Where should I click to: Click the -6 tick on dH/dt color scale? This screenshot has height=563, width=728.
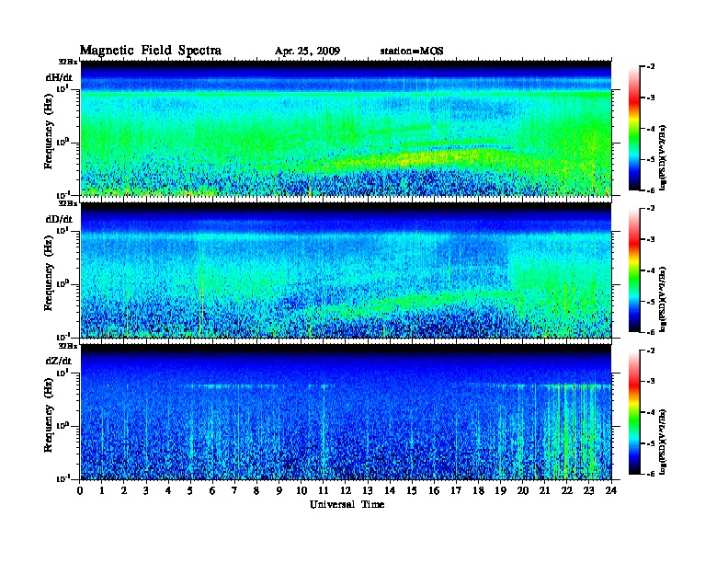tap(651, 190)
